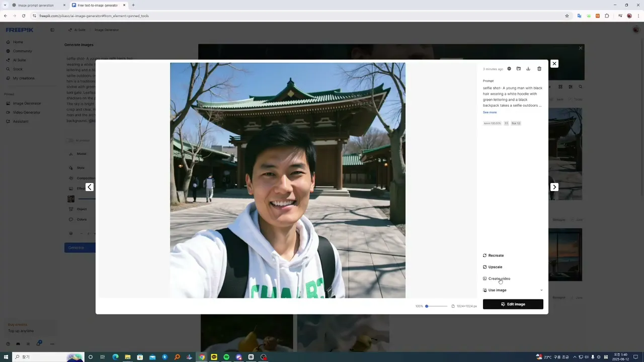Click the prompt text in details panel
The width and height of the screenshot is (644, 362).
[513, 97]
